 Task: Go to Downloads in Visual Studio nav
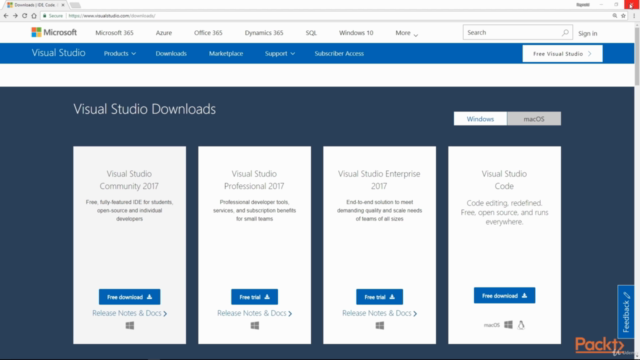(x=171, y=53)
